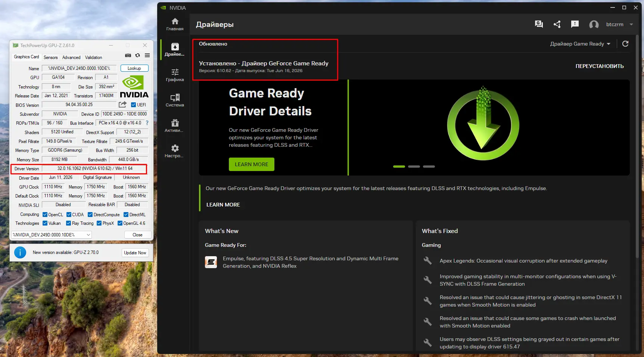Open the GPU-Z hamburger menu
The width and height of the screenshot is (644, 357).
point(147,55)
